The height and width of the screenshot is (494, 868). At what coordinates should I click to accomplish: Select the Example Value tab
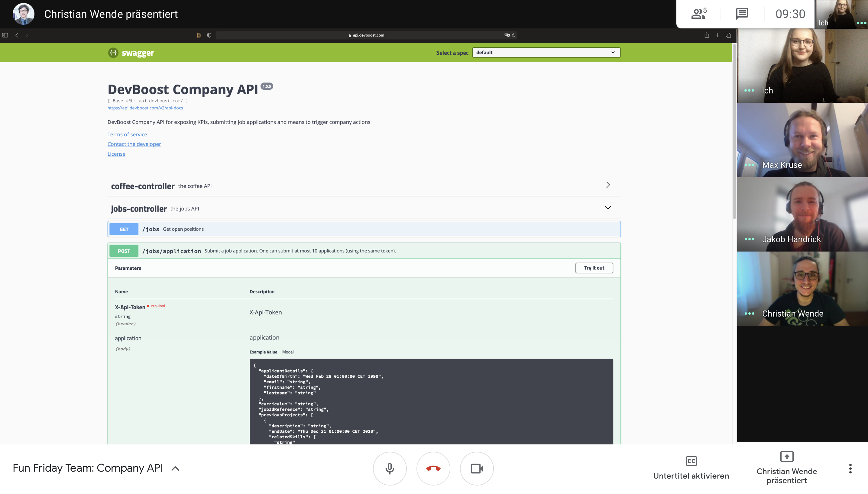point(263,352)
